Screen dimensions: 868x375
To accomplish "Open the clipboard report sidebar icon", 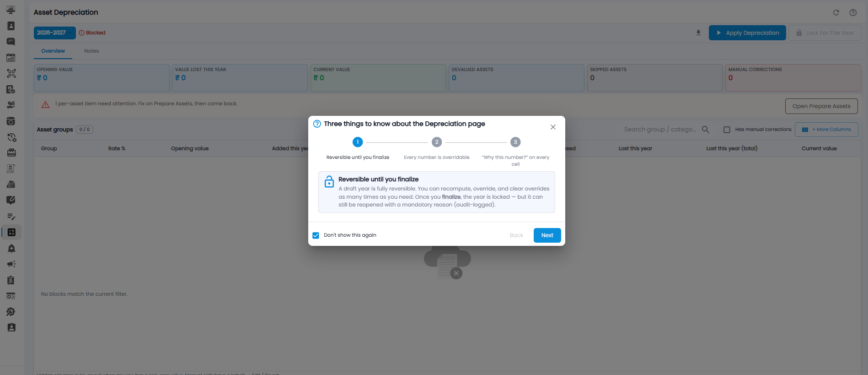I will [x=11, y=280].
